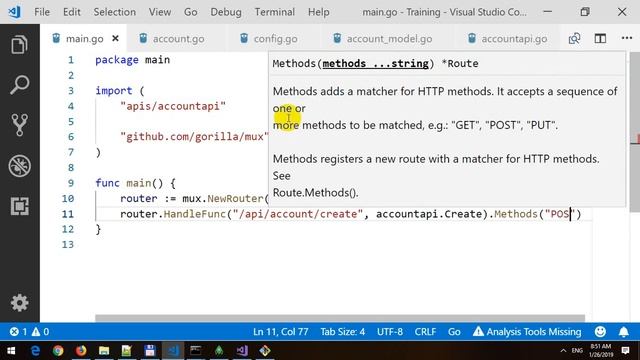Open Firefox from the taskbar
This screenshot has width=640, height=360.
81,351
